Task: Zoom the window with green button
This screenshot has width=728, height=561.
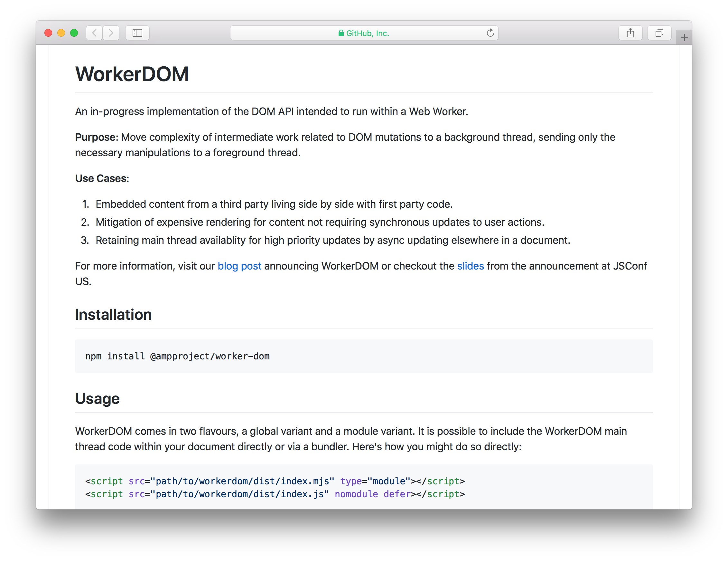Action: tap(74, 33)
